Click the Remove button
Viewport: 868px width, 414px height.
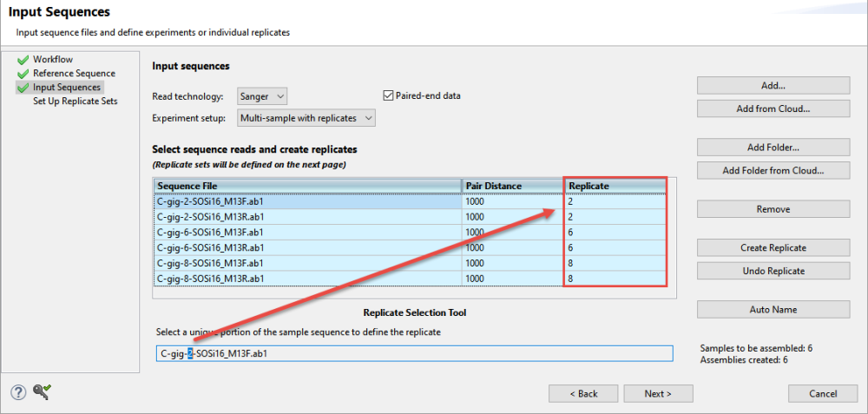pyautogui.click(x=773, y=209)
